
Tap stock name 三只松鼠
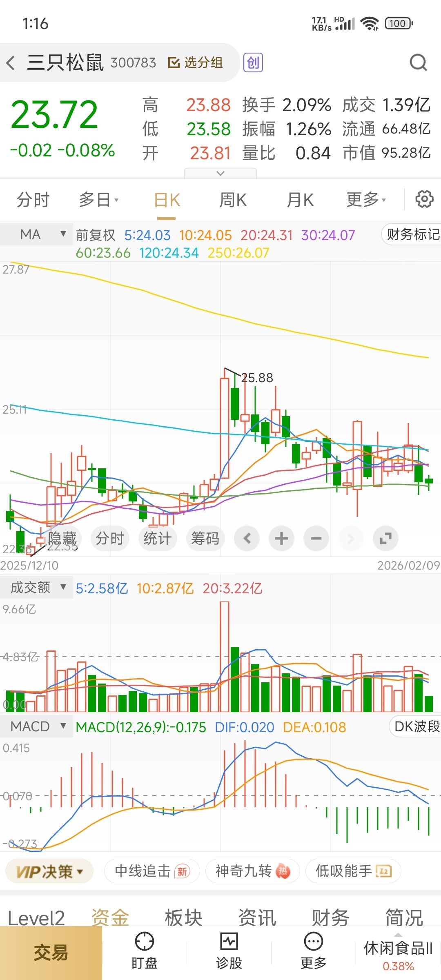coord(65,62)
